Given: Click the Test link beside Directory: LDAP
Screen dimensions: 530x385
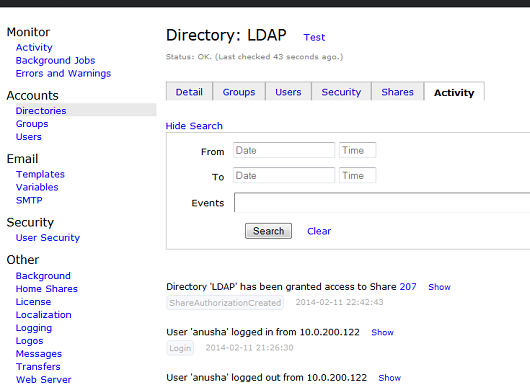Looking at the screenshot, I should [x=314, y=37].
